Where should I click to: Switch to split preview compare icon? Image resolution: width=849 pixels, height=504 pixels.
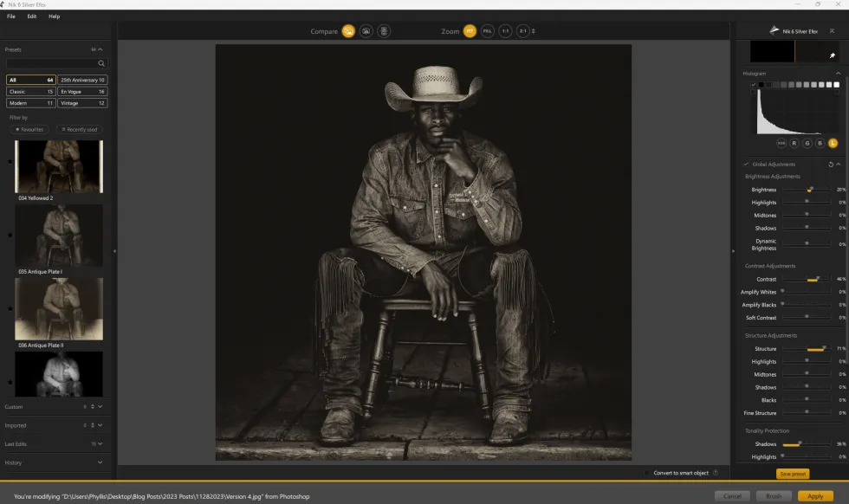[366, 31]
